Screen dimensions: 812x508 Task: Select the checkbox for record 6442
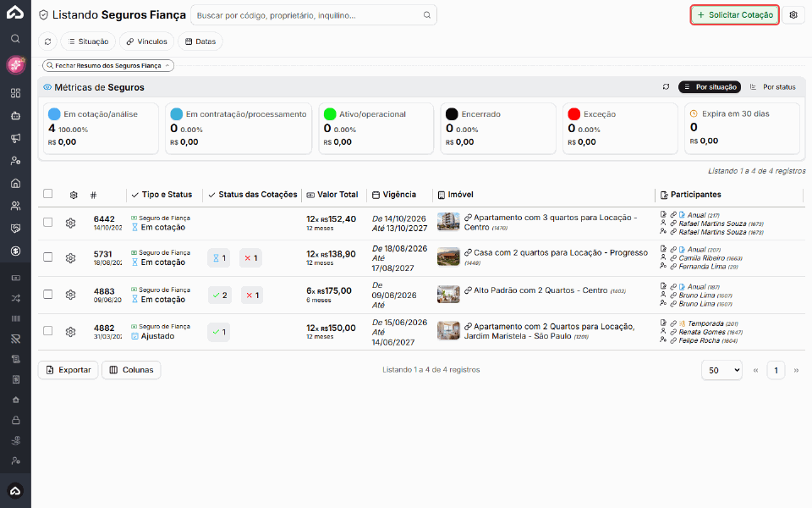coord(48,223)
